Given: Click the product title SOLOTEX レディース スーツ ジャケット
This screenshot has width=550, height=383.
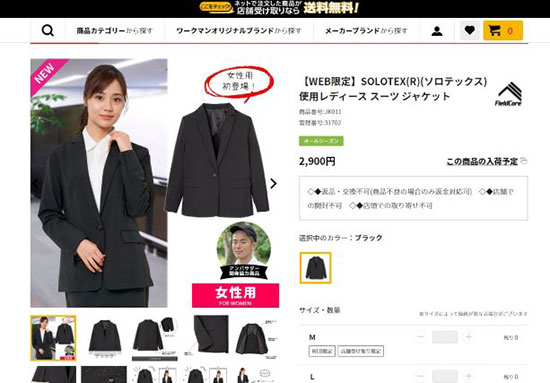Looking at the screenshot, I should coord(393,89).
